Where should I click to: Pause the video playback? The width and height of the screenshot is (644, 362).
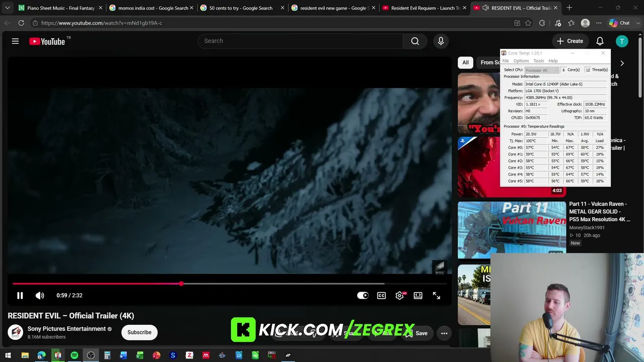[20, 296]
